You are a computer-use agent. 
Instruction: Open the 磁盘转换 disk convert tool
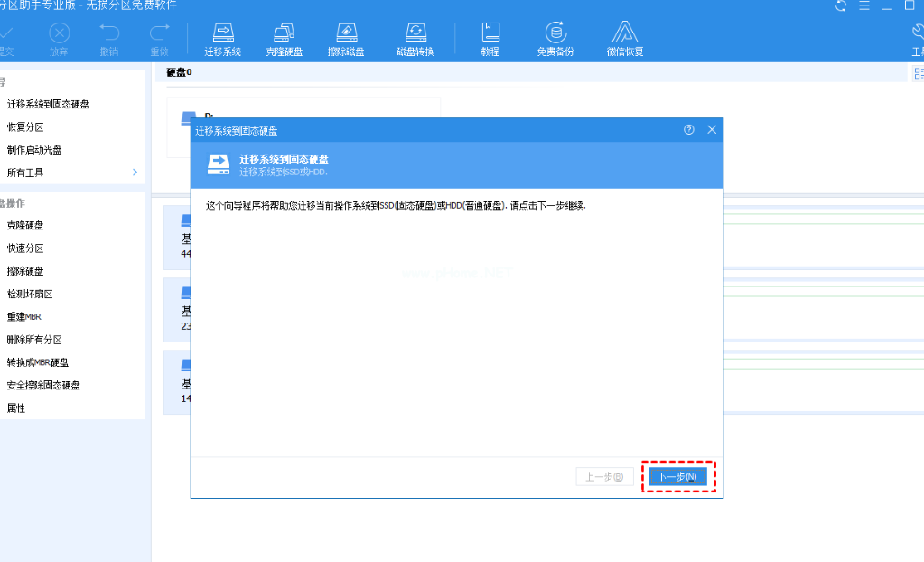tap(415, 39)
